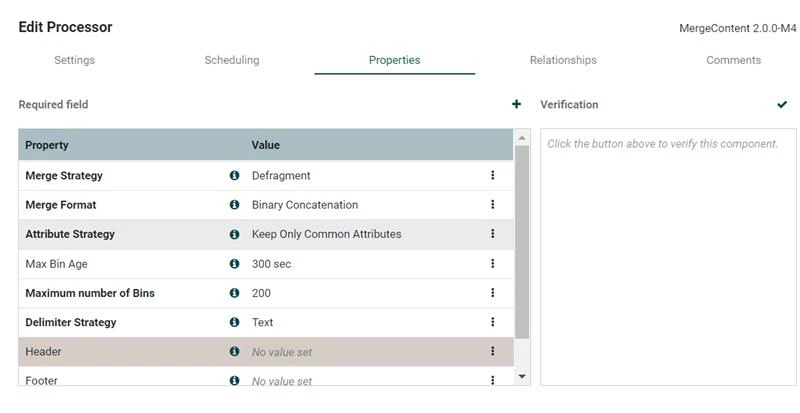Open three-dot menu for Delimiter Strategy
The width and height of the screenshot is (800, 413).
(492, 322)
